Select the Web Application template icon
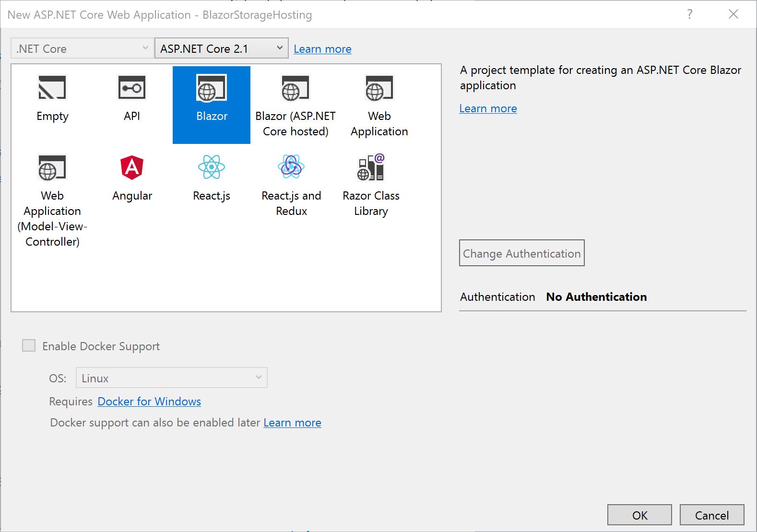This screenshot has height=532, width=757. pos(379,88)
